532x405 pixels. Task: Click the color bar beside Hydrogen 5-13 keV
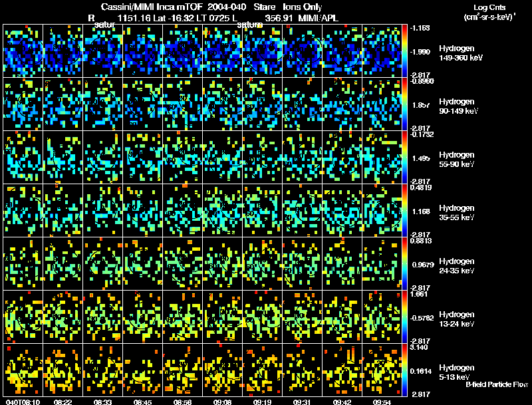click(404, 370)
